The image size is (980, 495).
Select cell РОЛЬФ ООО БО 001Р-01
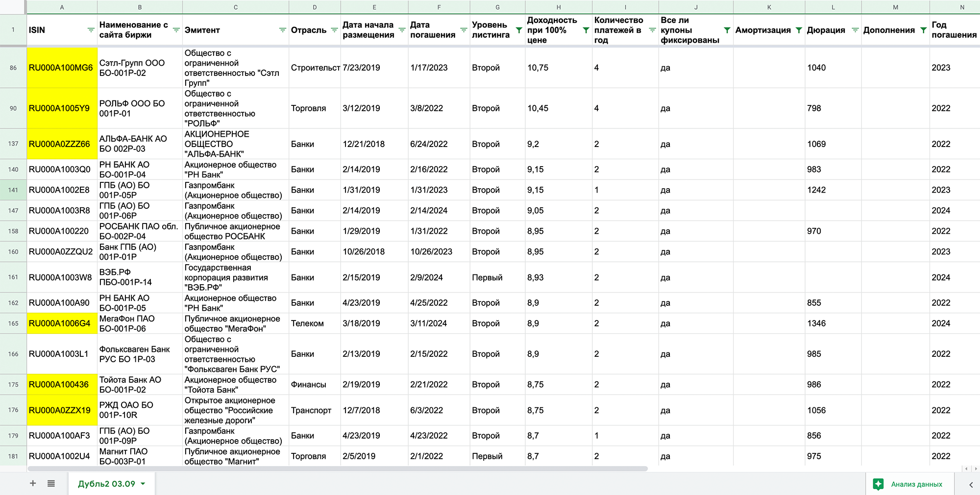click(x=140, y=108)
